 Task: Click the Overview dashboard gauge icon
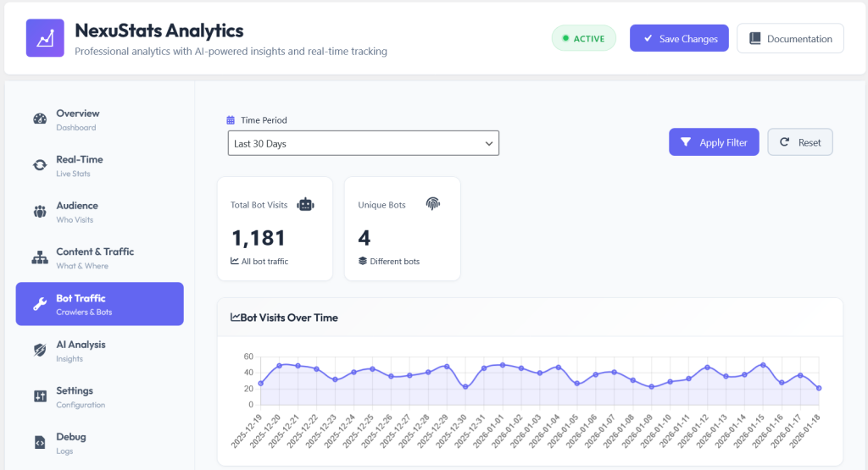click(40, 119)
